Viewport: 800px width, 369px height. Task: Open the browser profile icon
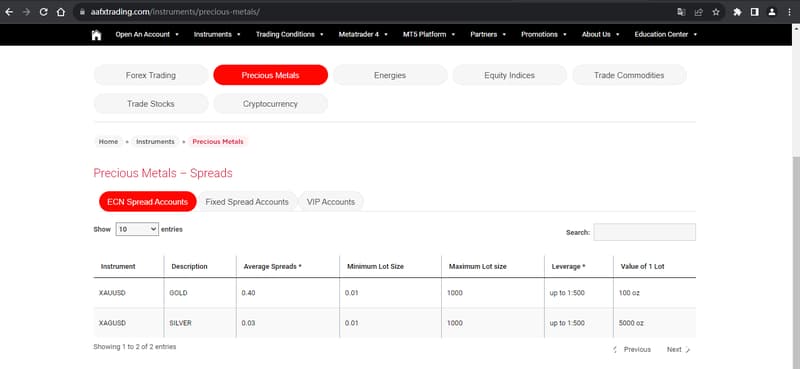pyautogui.click(x=772, y=12)
